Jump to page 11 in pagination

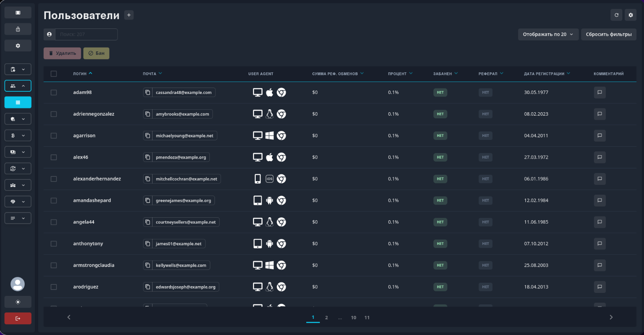coord(367,318)
